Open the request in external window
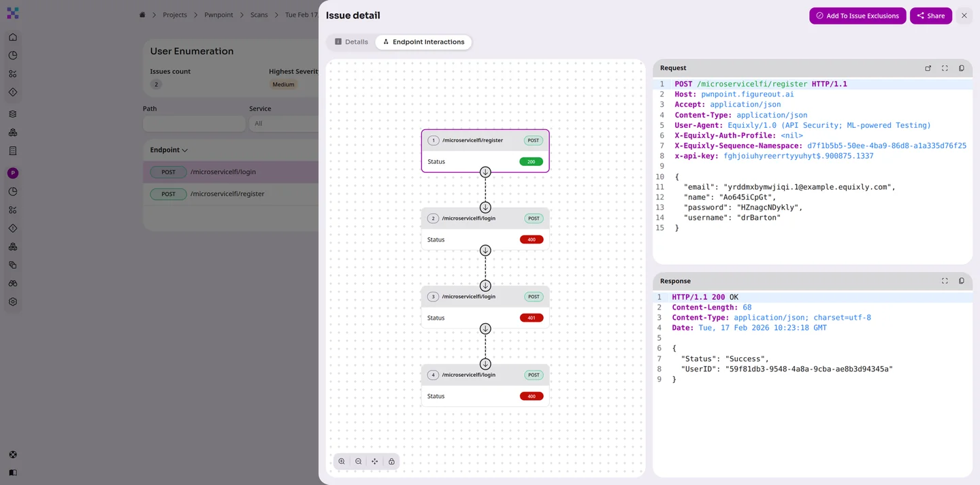Viewport: 980px width, 485px height. [928, 68]
